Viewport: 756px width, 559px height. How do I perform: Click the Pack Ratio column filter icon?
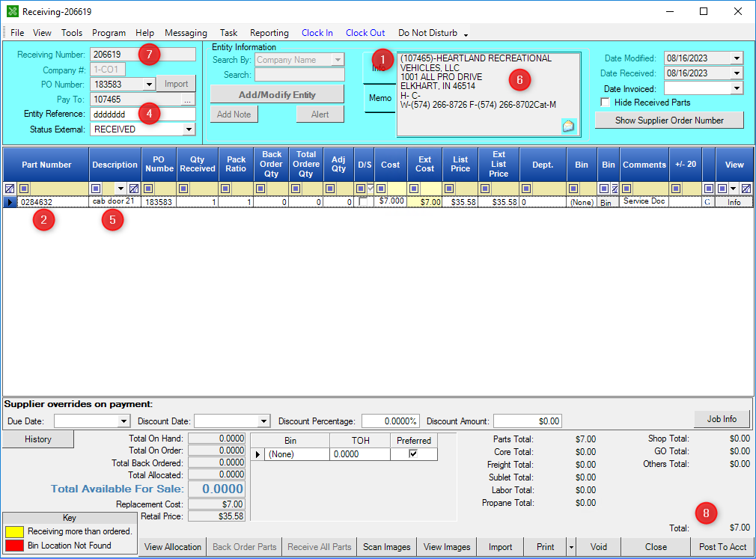225,189
